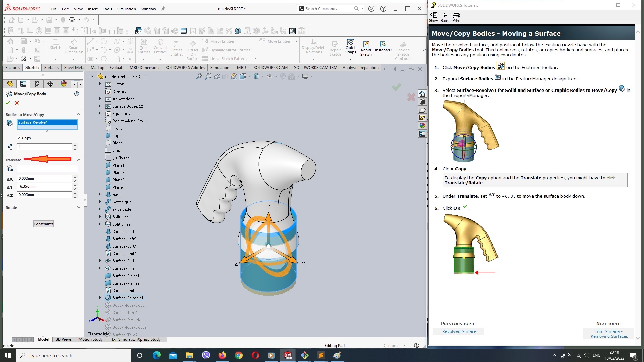Collapse Bodies to Move/Copy section
The image size is (644, 362).
(x=79, y=115)
